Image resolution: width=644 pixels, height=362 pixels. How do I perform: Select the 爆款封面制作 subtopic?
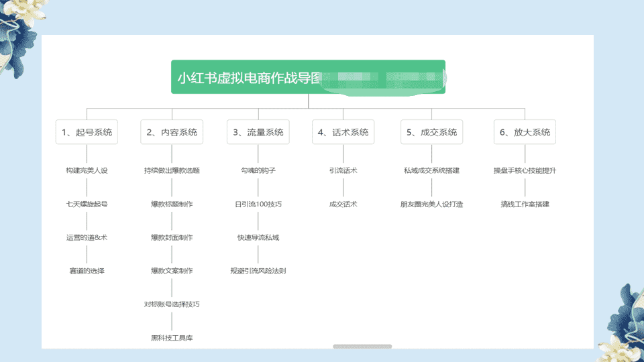pos(172,237)
